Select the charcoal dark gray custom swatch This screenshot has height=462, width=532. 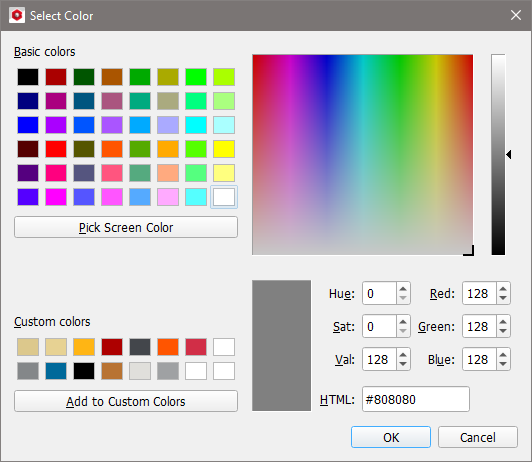tap(140, 347)
